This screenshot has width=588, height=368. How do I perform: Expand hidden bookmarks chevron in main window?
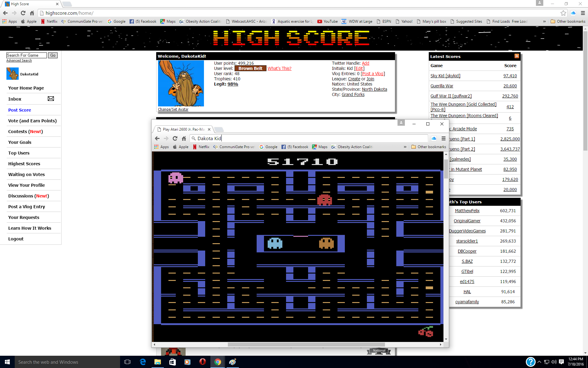544,21
